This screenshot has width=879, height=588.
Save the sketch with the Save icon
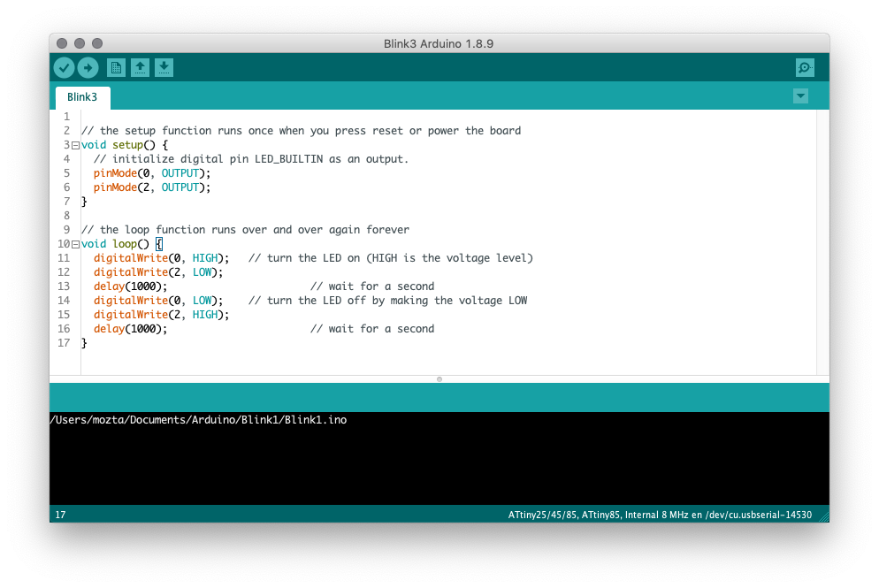[x=164, y=68]
